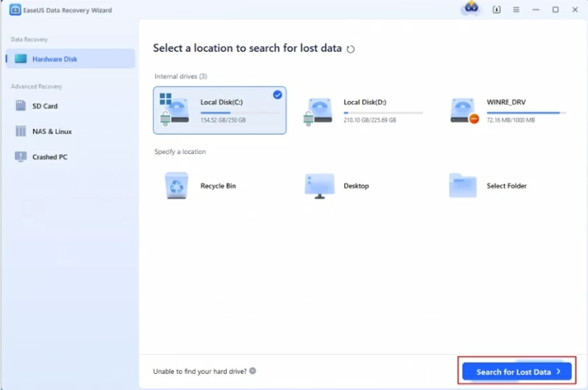Open the hamburger menu in title bar
The image size is (588, 390).
(x=516, y=10)
